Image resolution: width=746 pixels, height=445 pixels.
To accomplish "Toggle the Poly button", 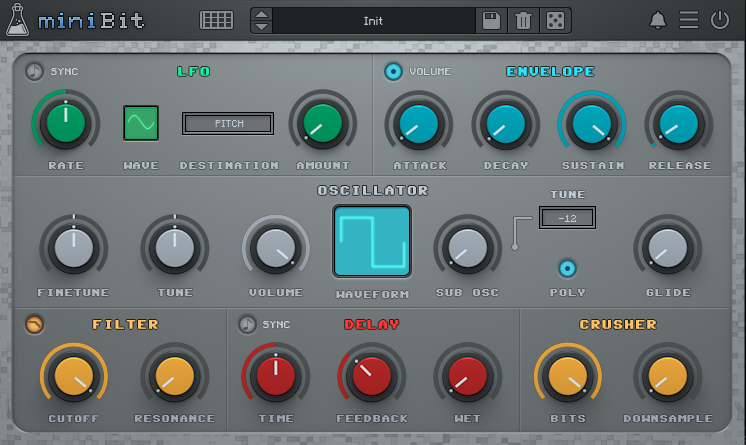I will click(567, 269).
